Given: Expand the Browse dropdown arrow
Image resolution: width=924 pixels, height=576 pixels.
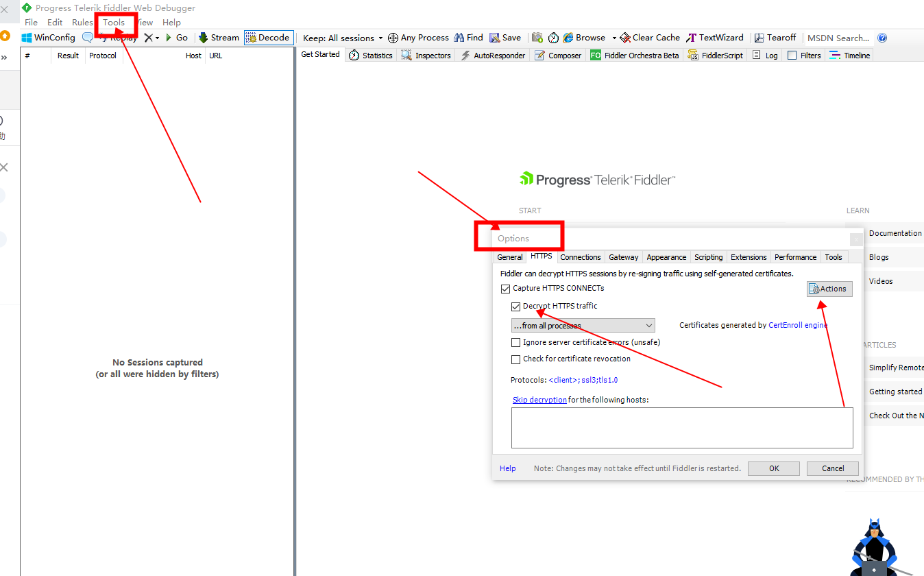Looking at the screenshot, I should [614, 38].
